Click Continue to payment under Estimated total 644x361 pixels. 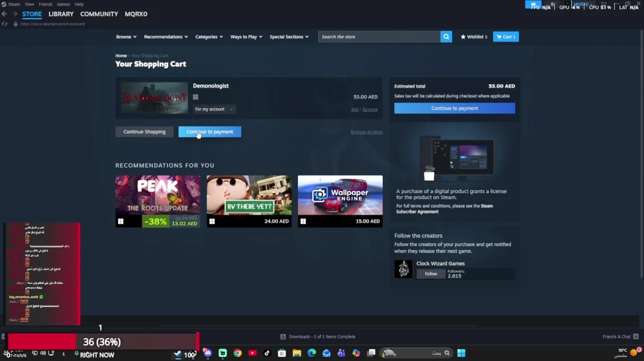pos(454,108)
